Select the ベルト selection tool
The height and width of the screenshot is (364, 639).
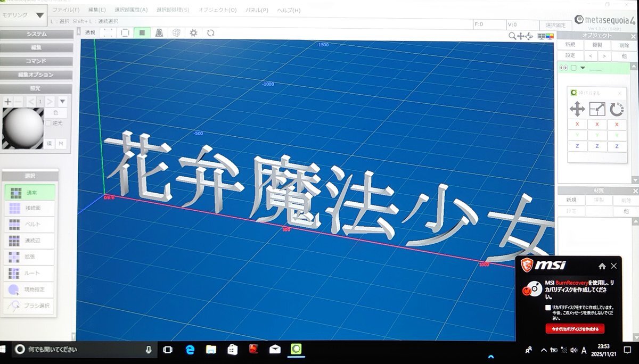pyautogui.click(x=30, y=225)
